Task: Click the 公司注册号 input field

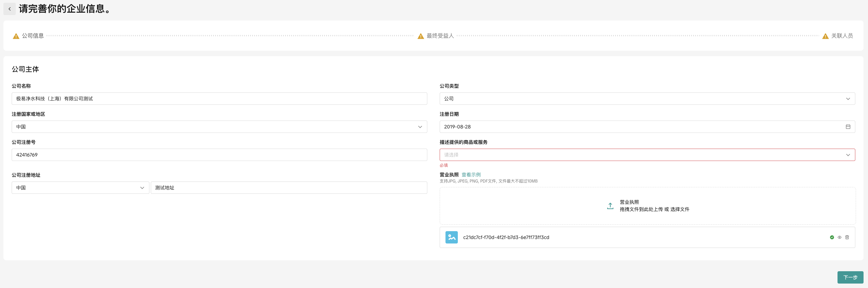Action: [x=219, y=155]
